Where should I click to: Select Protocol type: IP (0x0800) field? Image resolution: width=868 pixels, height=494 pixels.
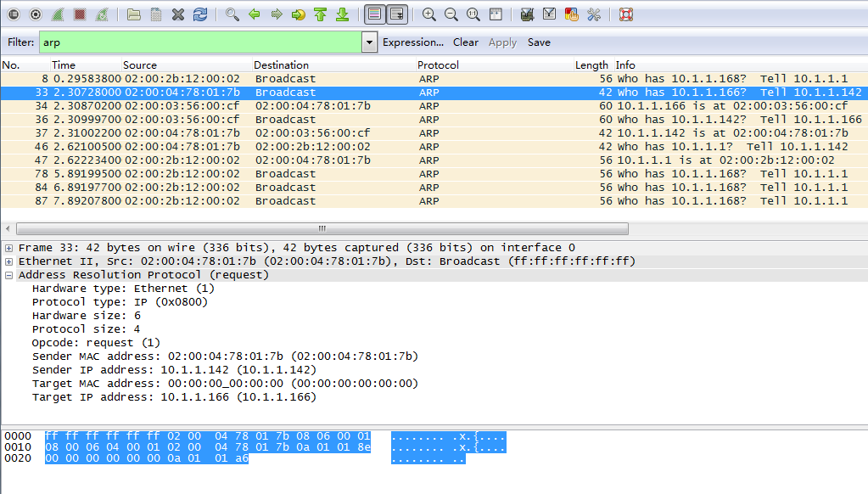coord(120,302)
